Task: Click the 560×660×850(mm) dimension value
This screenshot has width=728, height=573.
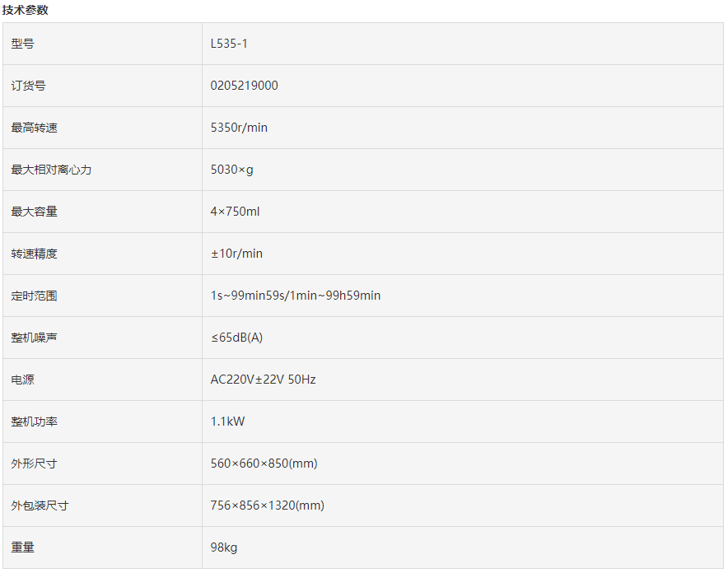Action: point(264,464)
